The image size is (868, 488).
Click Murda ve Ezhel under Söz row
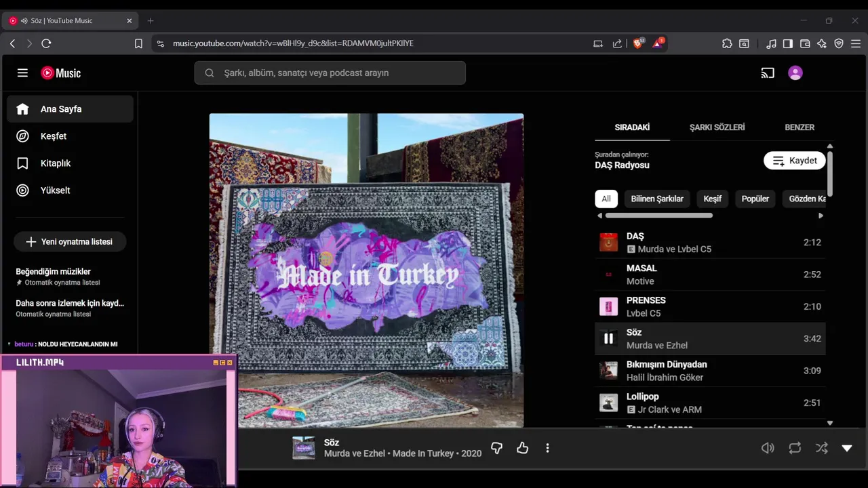pos(656,345)
